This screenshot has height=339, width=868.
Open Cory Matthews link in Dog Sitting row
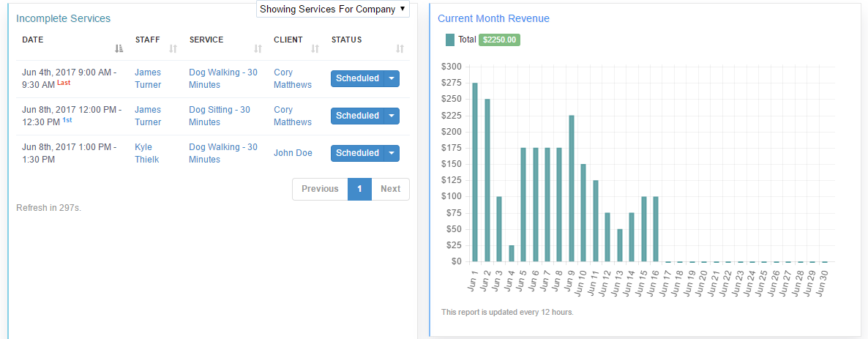pos(293,116)
